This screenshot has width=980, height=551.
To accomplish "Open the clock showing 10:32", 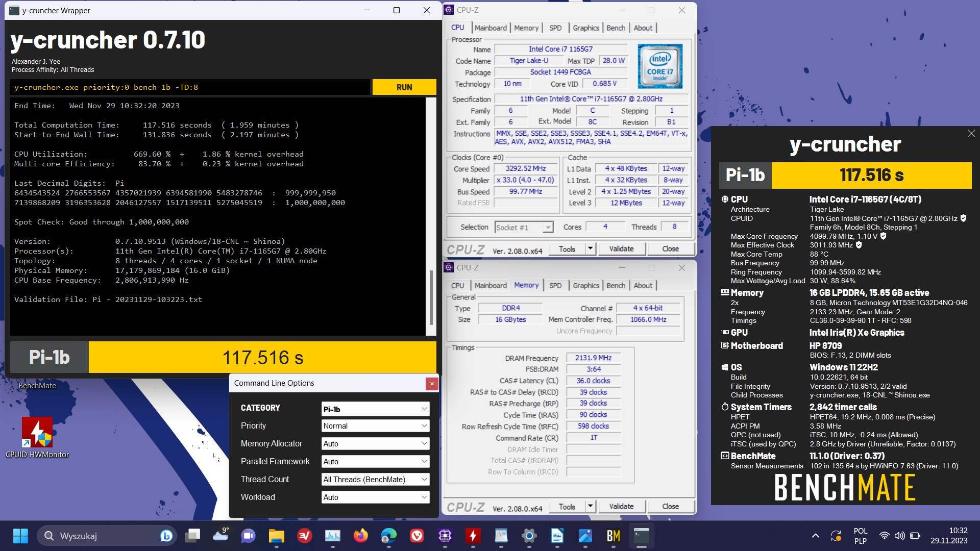I will point(949,536).
